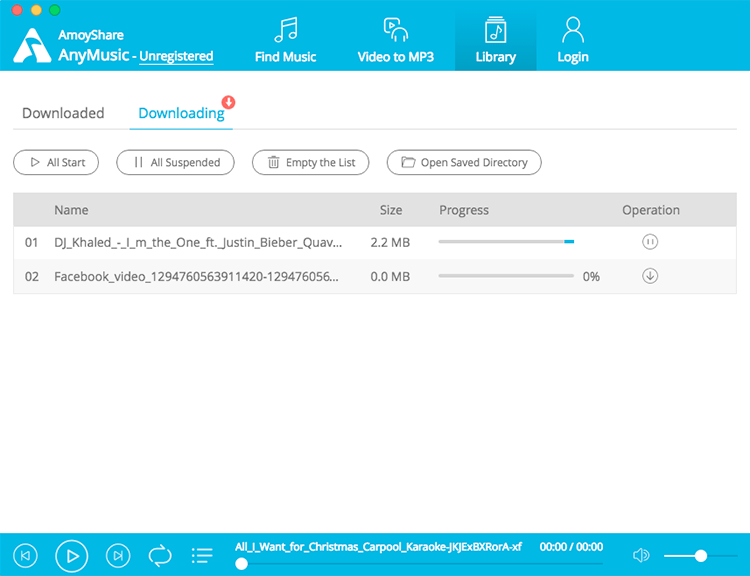Switch to the Downloaded tab
This screenshot has width=750, height=576.
tap(63, 113)
